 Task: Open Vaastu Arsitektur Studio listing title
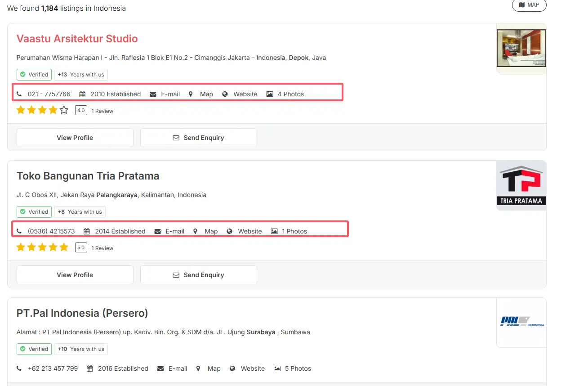coord(77,39)
